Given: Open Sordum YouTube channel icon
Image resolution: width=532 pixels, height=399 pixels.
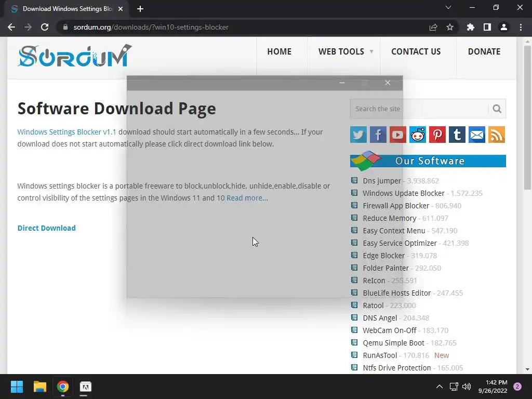Looking at the screenshot, I should (397, 135).
